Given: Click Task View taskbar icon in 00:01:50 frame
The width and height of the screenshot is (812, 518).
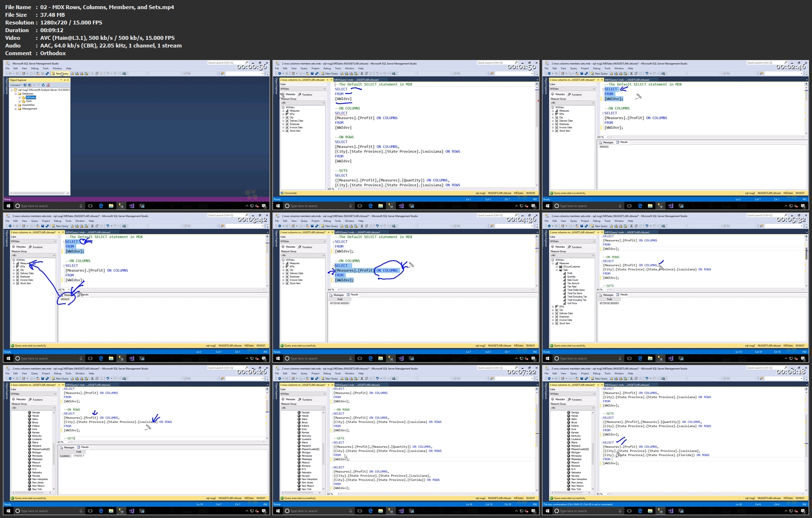Looking at the screenshot, I should click(360, 206).
